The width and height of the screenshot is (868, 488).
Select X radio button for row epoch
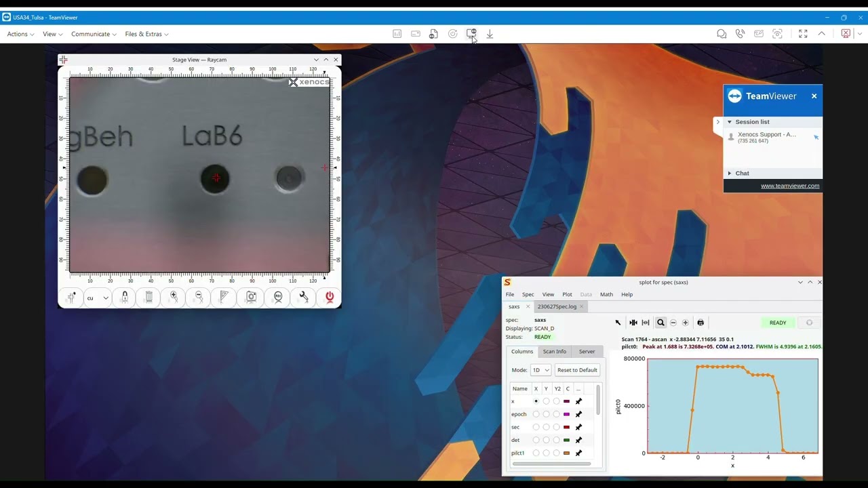tap(536, 414)
